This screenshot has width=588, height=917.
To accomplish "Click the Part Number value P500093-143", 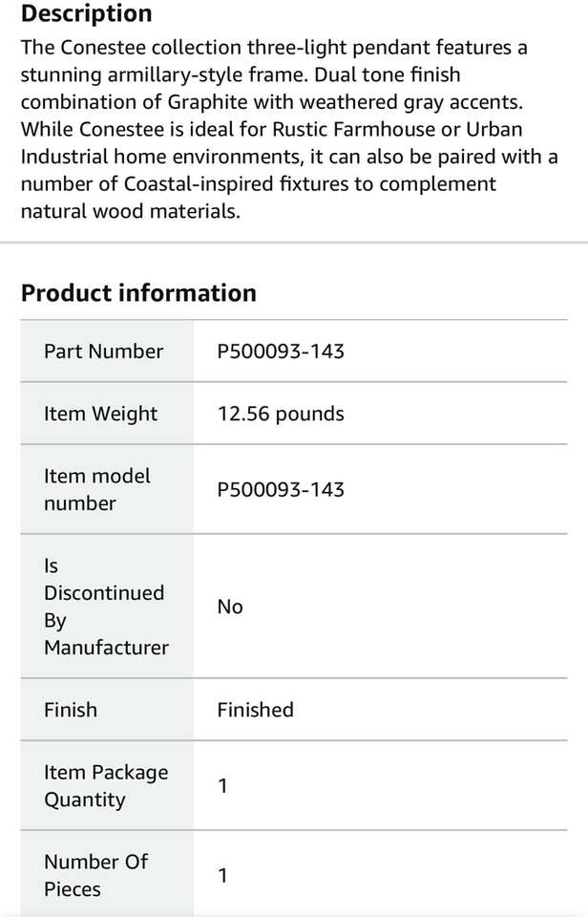I will click(281, 352).
